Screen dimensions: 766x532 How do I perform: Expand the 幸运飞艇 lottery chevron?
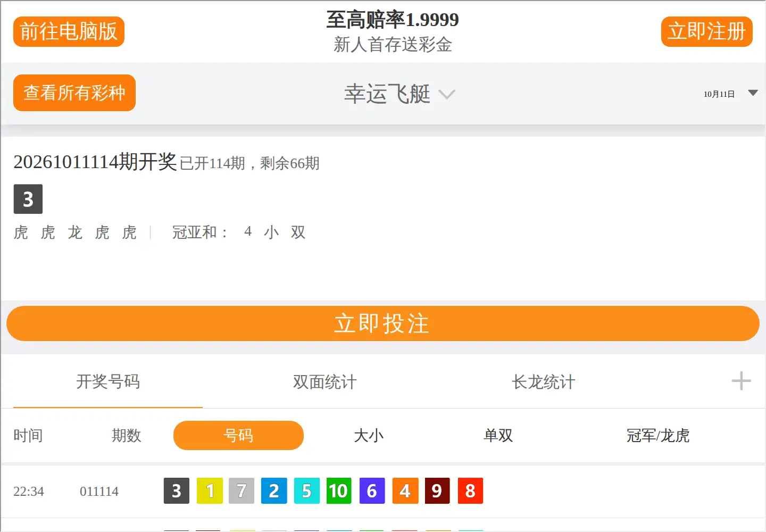(x=447, y=95)
